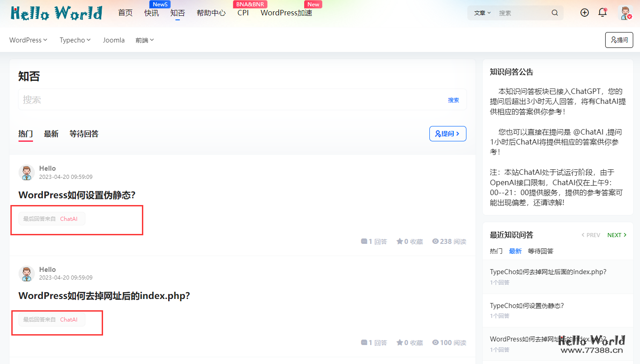Switch to the 最新 tab
The width and height of the screenshot is (640, 364).
tap(51, 134)
